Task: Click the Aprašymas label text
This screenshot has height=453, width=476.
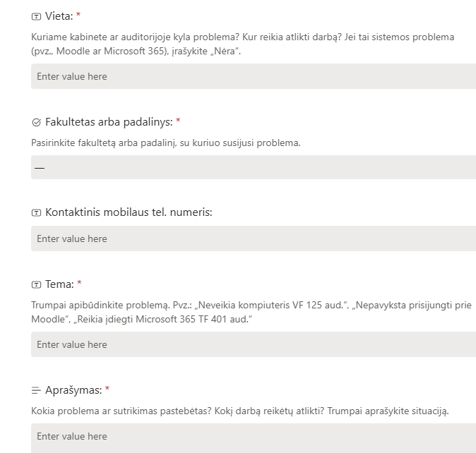Action: click(73, 390)
